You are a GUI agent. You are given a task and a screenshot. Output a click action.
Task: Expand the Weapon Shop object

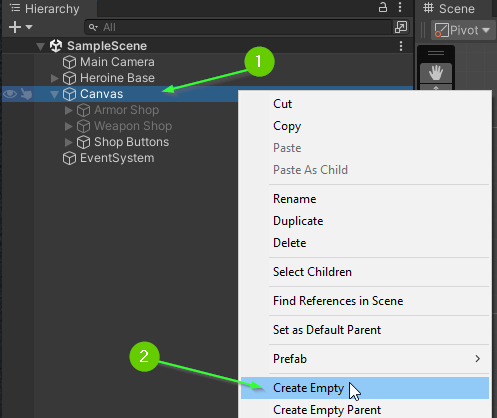tap(68, 126)
